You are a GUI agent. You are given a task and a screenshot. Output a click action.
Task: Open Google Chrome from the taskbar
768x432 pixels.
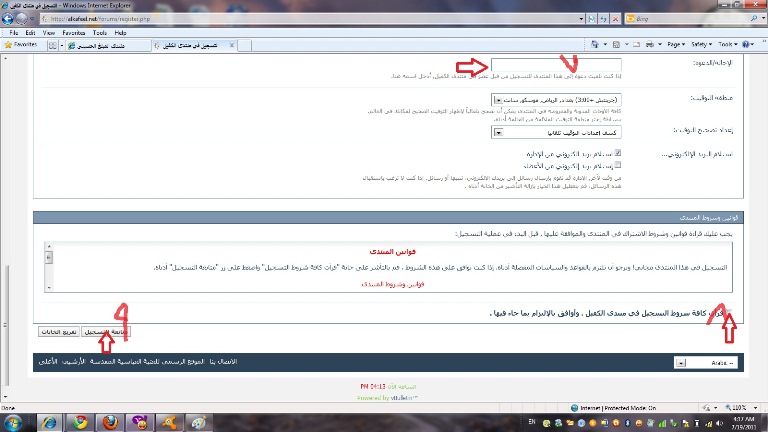pyautogui.click(x=79, y=420)
